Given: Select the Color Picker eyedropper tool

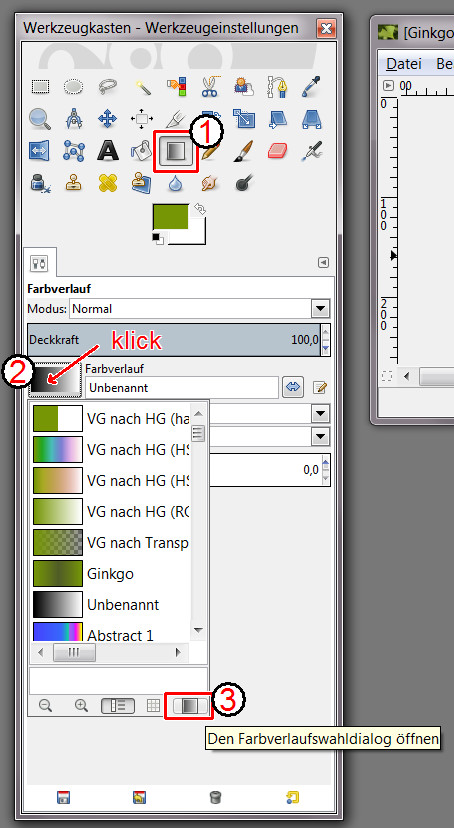Looking at the screenshot, I should (310, 87).
